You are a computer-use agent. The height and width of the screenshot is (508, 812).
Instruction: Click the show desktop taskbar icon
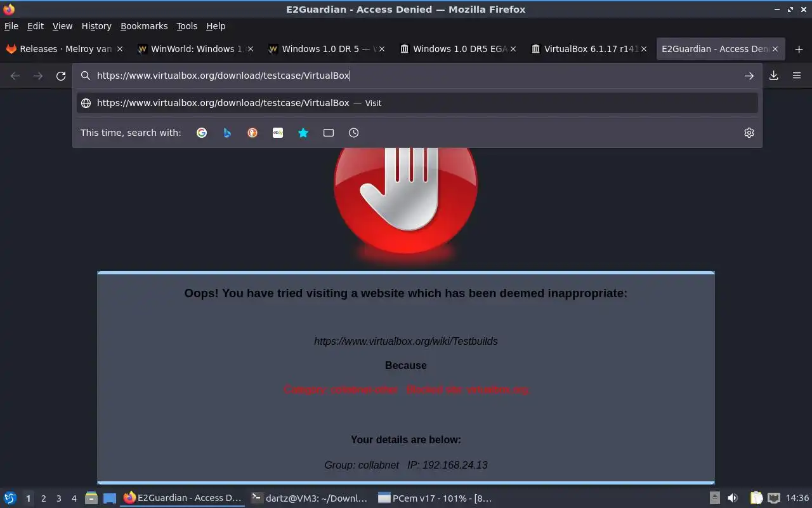(x=110, y=498)
